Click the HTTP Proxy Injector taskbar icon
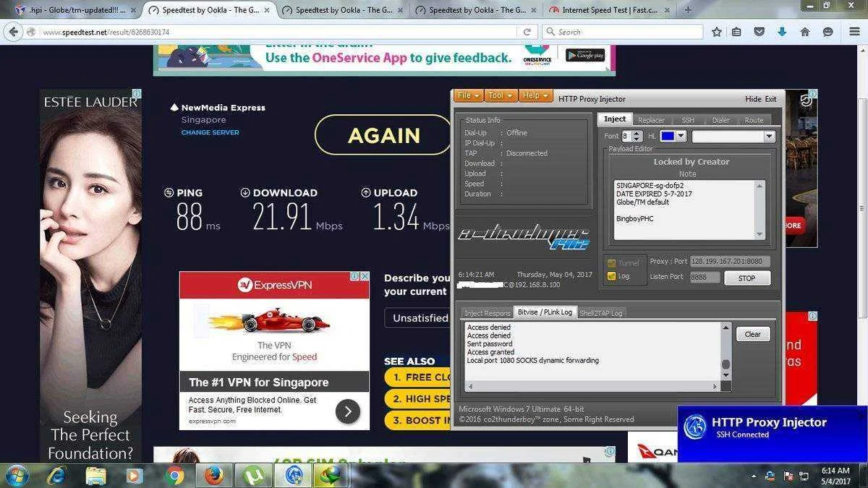 [x=293, y=476]
